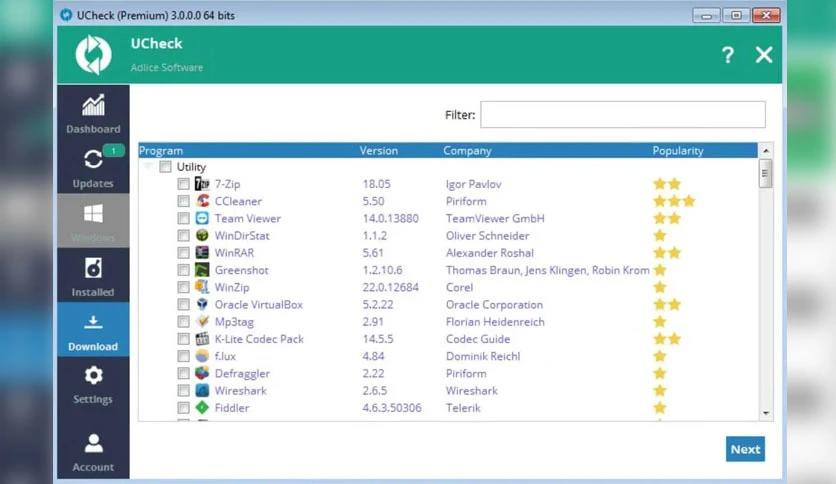
Task: Click the updates count badge
Action: [113, 151]
